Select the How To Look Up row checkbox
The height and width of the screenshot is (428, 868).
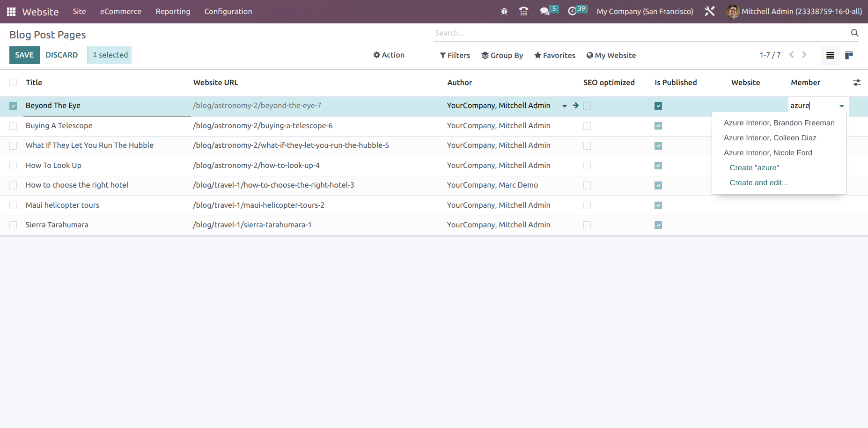(13, 166)
